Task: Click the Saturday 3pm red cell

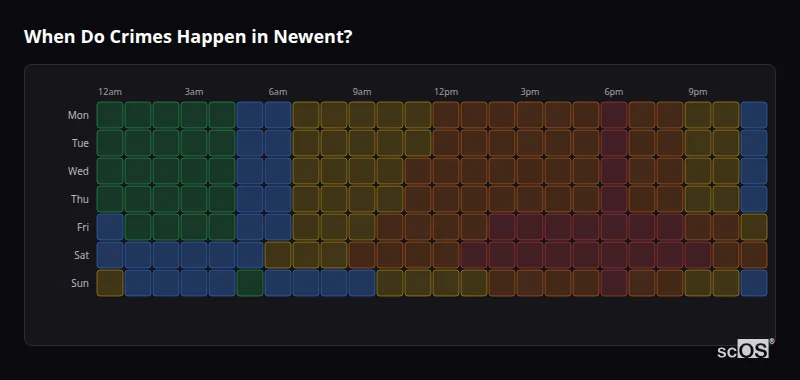Action: [530, 255]
